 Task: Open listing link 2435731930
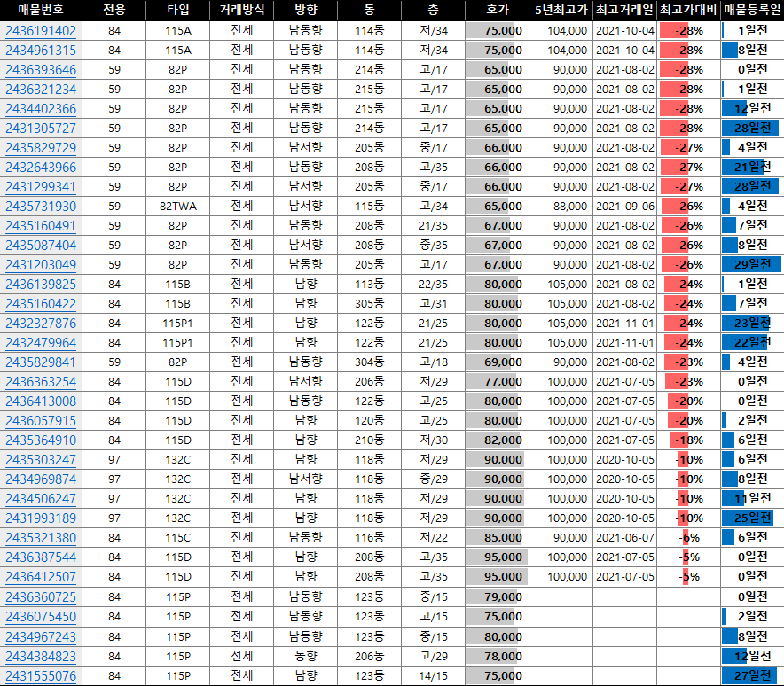pyautogui.click(x=41, y=207)
